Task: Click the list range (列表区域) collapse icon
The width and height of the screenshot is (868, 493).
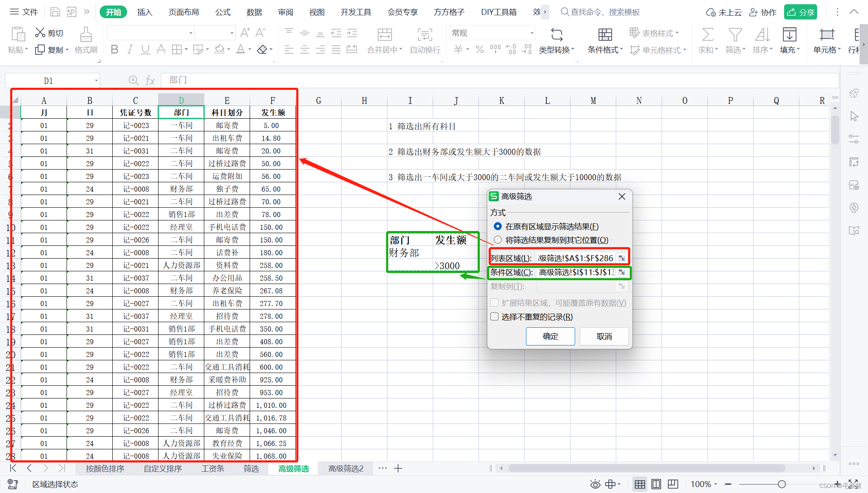Action: click(621, 258)
